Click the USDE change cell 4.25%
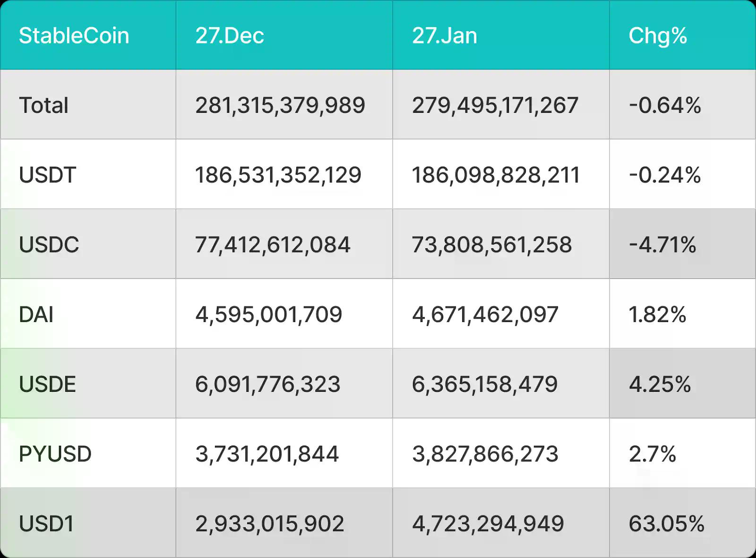The width and height of the screenshot is (756, 558). pos(660,384)
